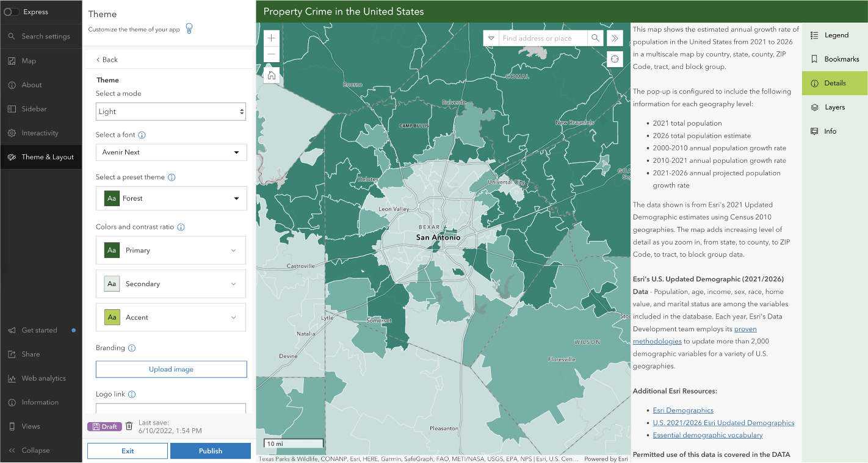Screen dimensions: 868x463
Task: Click the Pleasanton label on the map
Action: point(444,428)
